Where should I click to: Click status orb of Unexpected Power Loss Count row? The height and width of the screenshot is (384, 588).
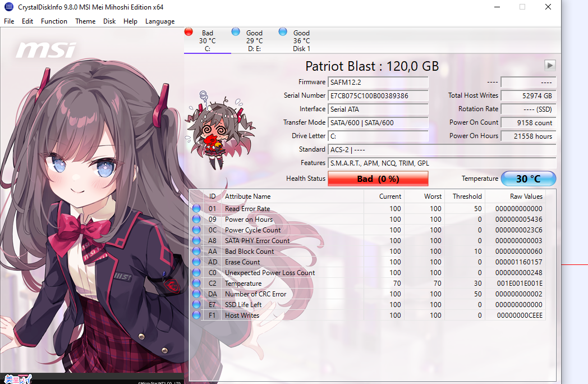coord(196,272)
